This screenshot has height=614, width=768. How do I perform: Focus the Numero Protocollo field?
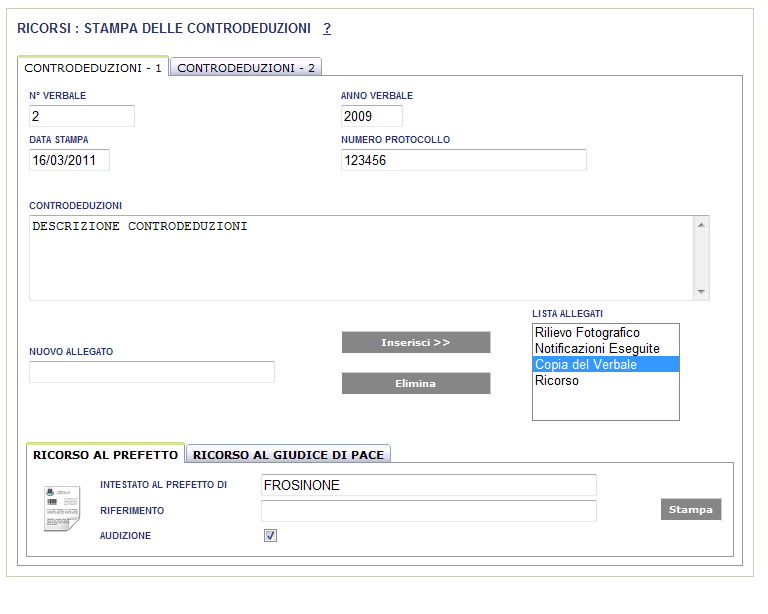coord(463,160)
